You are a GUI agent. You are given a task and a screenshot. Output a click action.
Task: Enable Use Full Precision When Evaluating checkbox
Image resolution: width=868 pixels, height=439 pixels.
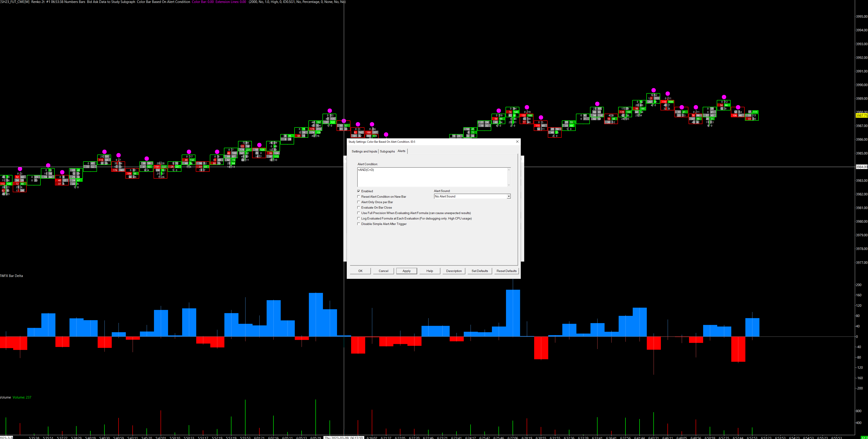[359, 213]
